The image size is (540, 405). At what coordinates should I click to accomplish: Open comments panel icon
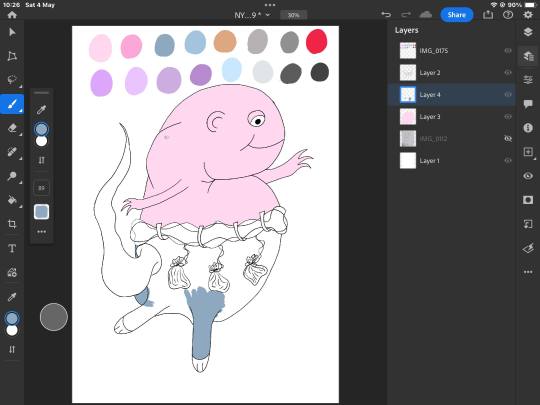(x=528, y=104)
